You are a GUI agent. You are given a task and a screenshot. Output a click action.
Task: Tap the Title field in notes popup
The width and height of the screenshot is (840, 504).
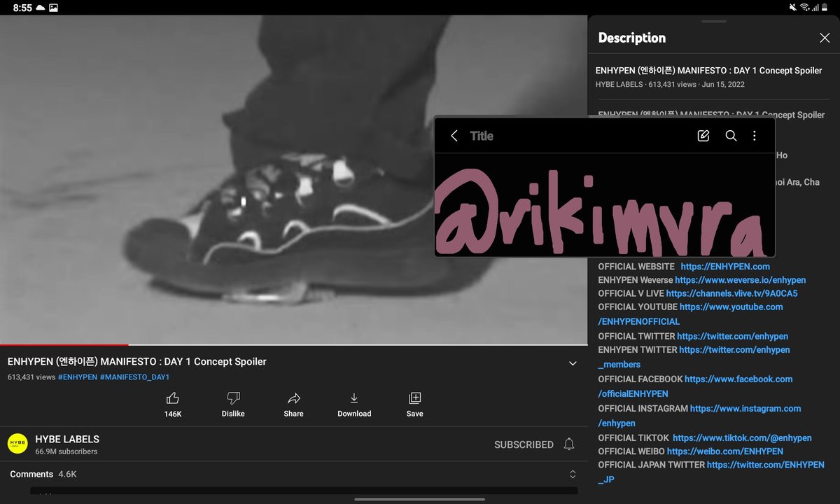(482, 136)
